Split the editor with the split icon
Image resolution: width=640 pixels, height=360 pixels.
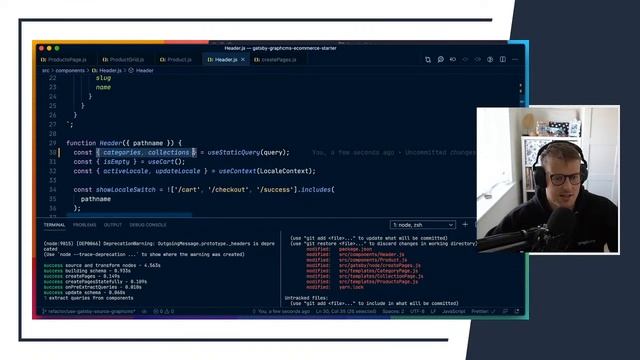[503, 60]
